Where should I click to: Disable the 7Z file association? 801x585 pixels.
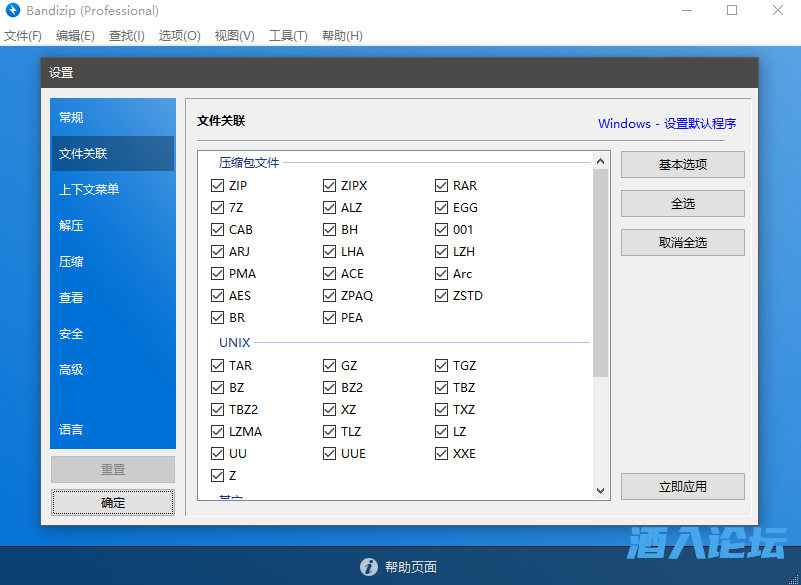pyautogui.click(x=218, y=208)
